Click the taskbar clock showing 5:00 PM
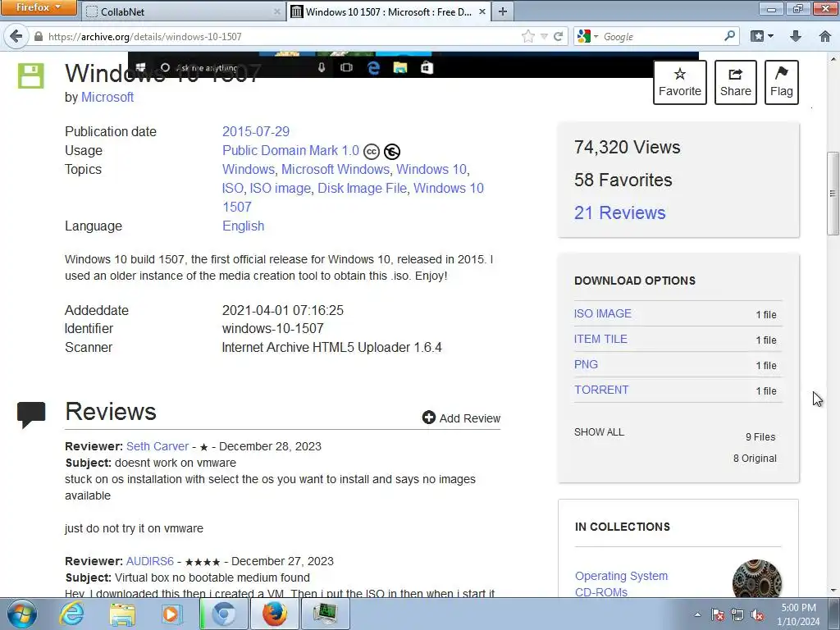 (x=798, y=614)
